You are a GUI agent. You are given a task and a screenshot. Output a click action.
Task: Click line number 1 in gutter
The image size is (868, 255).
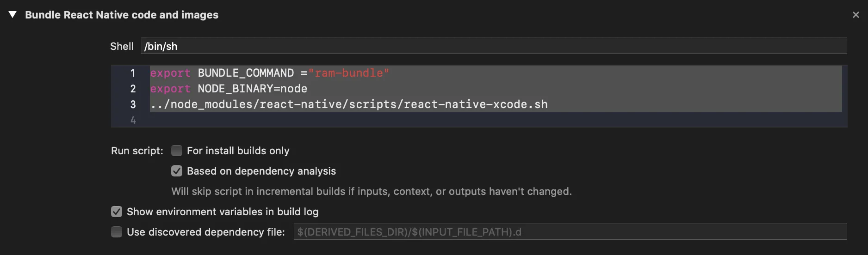[x=133, y=73]
